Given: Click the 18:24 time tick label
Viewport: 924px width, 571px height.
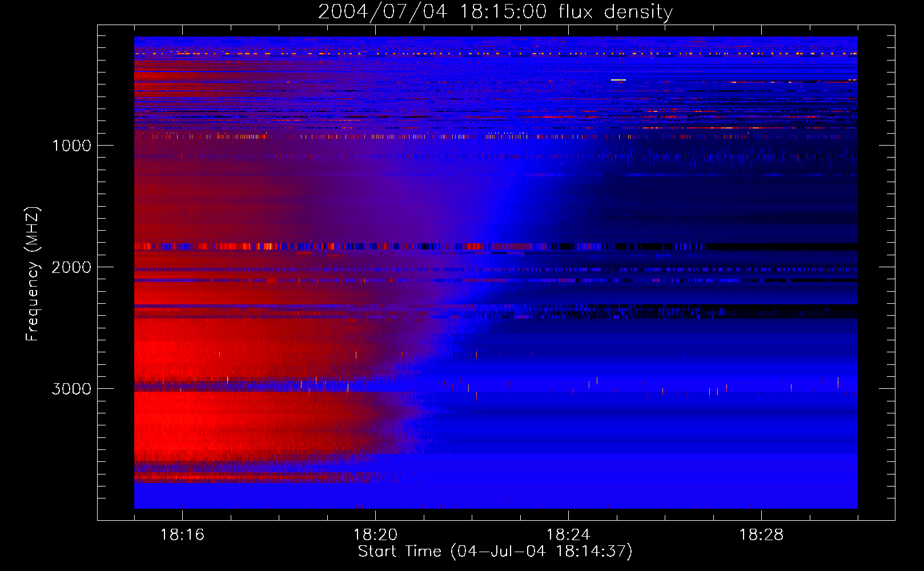Looking at the screenshot, I should [568, 535].
